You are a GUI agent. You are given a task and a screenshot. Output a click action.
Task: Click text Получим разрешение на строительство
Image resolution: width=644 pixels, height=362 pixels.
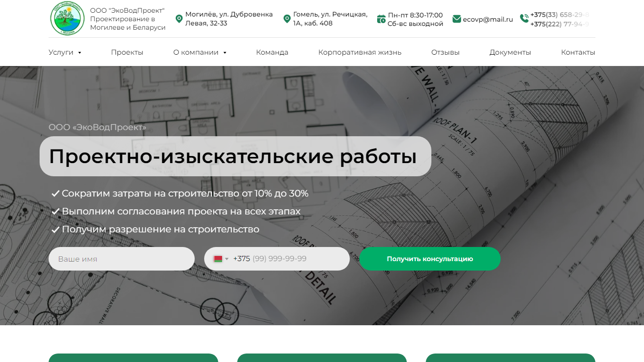click(160, 229)
